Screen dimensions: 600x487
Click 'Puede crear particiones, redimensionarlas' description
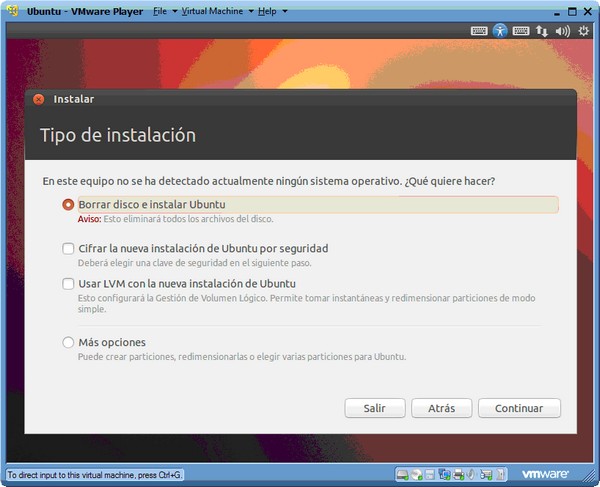pos(242,357)
